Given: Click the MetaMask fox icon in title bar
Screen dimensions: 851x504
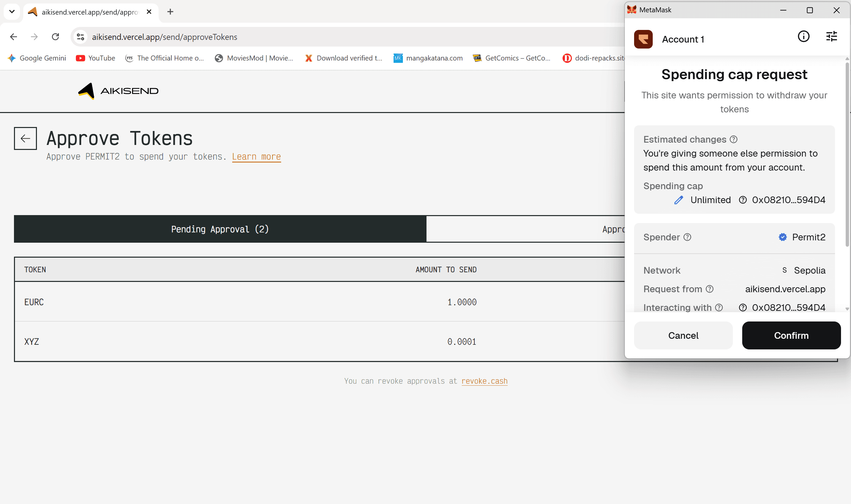Looking at the screenshot, I should point(632,10).
